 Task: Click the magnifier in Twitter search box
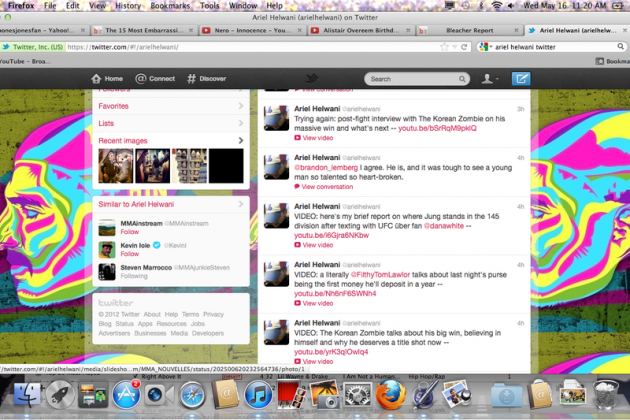point(462,79)
